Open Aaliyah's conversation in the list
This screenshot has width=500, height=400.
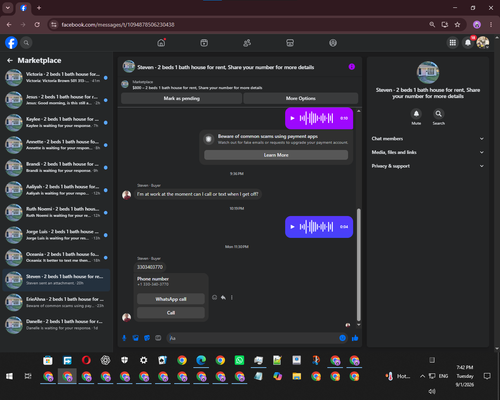(x=56, y=190)
